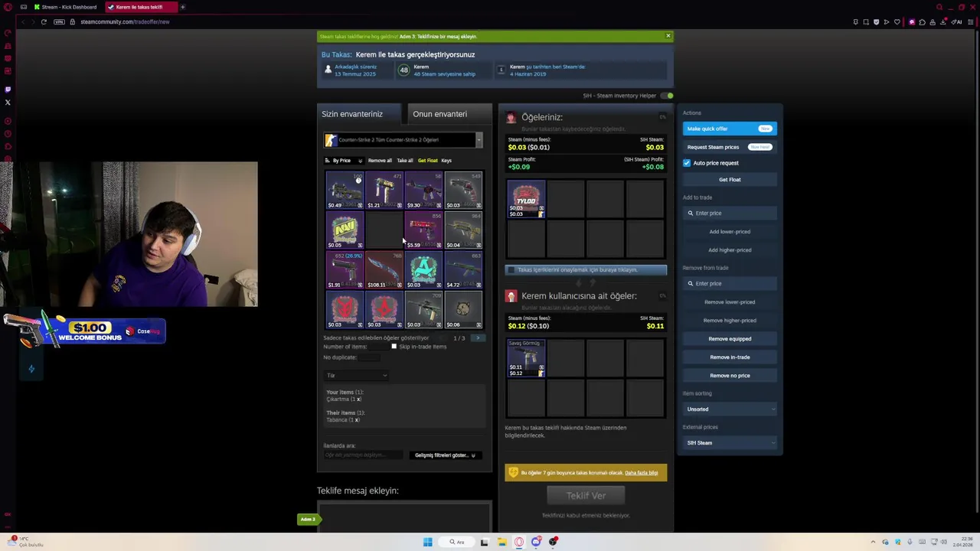This screenshot has height=551, width=980.
Task: Click the Remove in-trade button
Action: (730, 357)
